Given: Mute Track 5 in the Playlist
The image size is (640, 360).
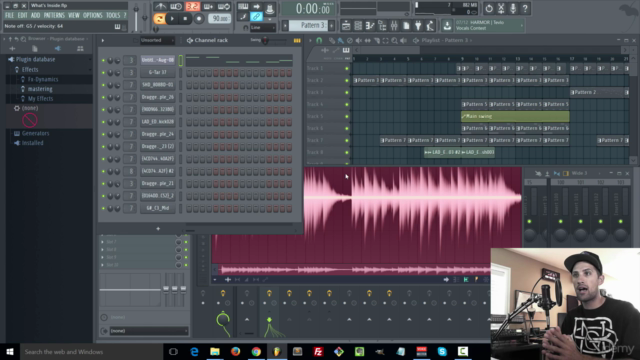Looking at the screenshot, I should tap(347, 116).
